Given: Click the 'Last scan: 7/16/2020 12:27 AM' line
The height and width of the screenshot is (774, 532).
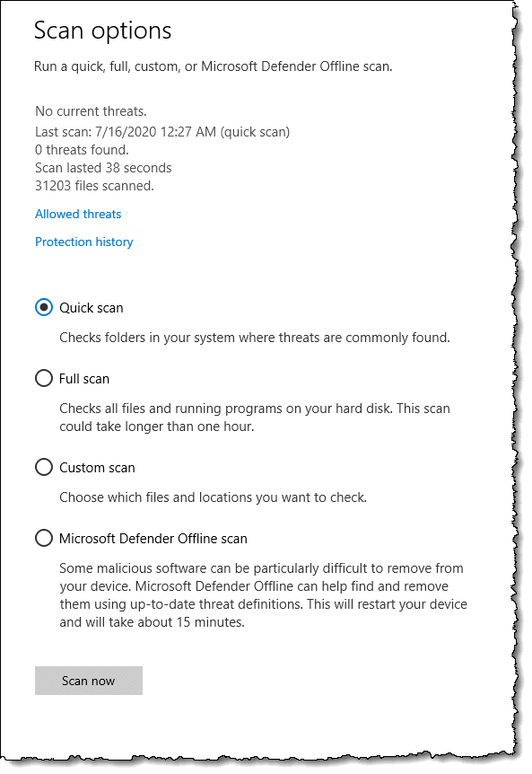Looking at the screenshot, I should point(162,132).
